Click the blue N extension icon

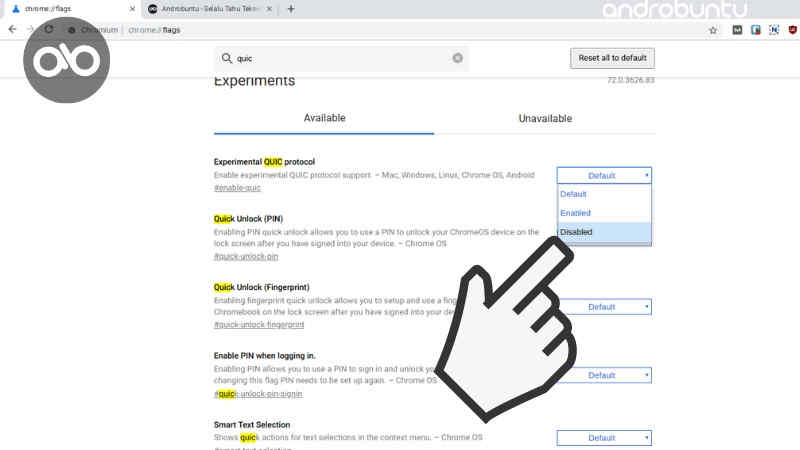(775, 30)
